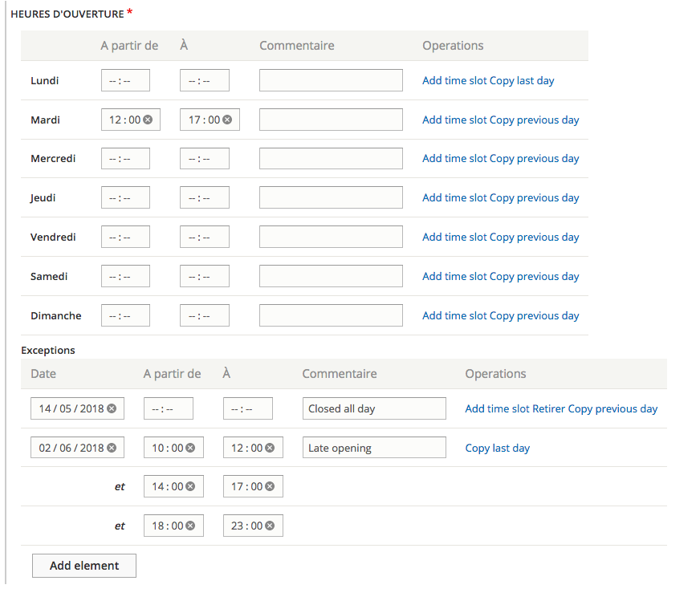Copy previous day into Dimanche
The image size is (700, 601).
[535, 316]
